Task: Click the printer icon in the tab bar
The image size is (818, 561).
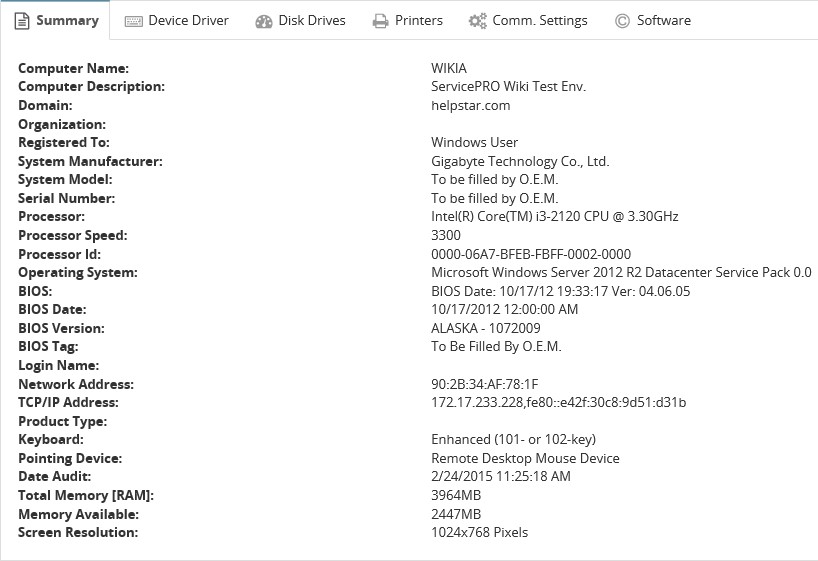Action: [380, 21]
